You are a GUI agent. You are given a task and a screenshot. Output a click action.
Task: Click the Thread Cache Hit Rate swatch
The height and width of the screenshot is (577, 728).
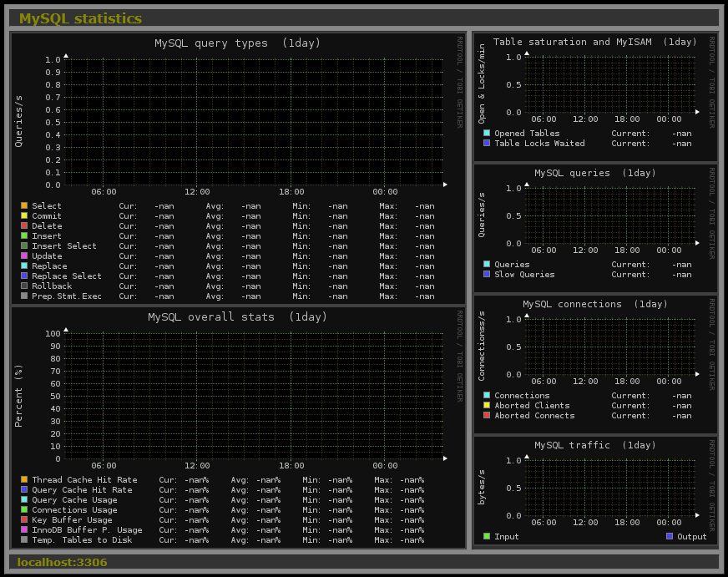tap(24, 479)
